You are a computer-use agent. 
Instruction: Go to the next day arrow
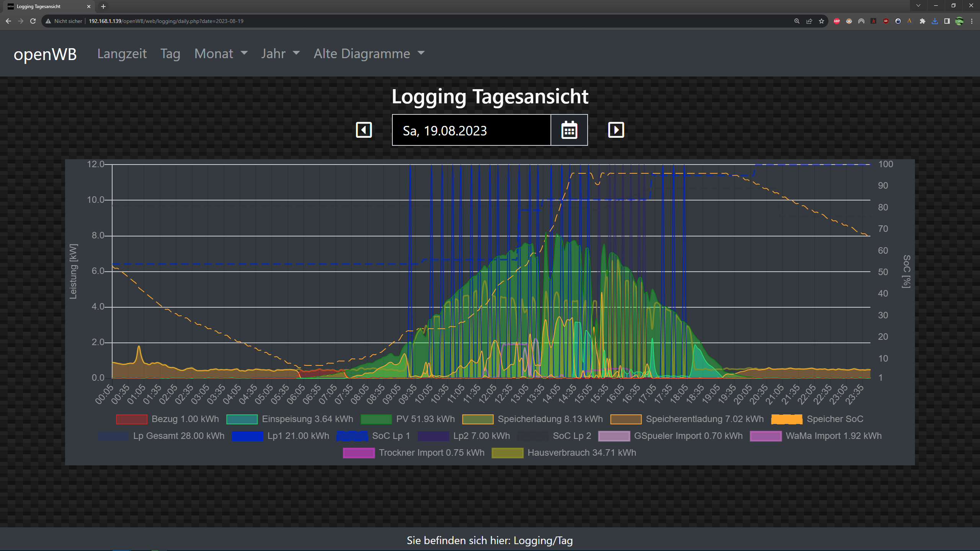616,130
